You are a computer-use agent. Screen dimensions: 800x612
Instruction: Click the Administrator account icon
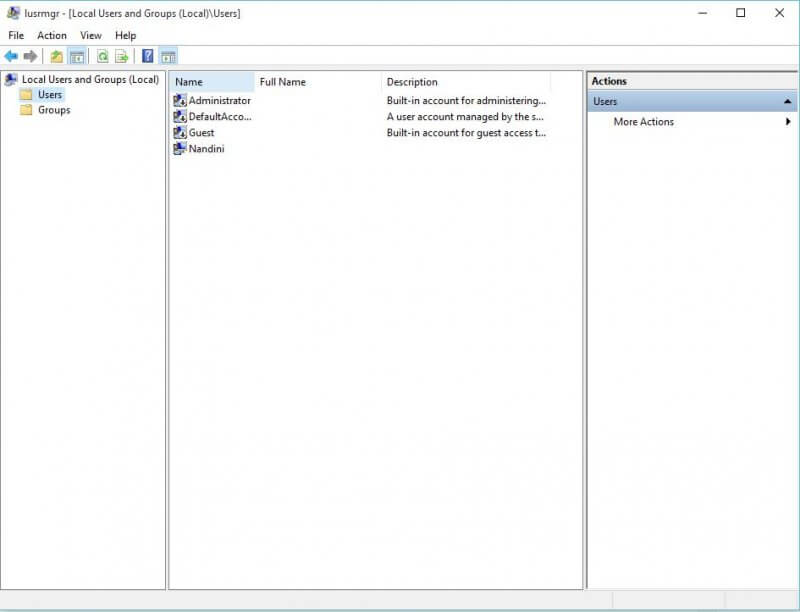tap(180, 100)
